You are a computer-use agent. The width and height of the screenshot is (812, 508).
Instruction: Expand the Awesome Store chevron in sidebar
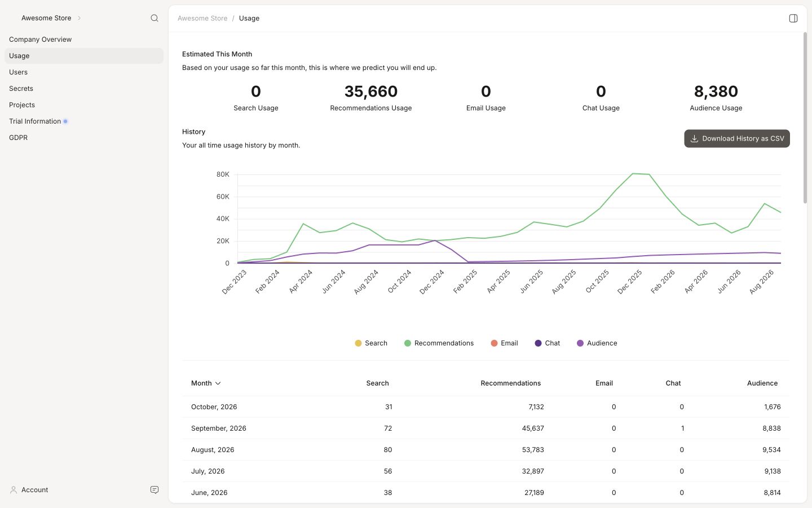pos(79,18)
